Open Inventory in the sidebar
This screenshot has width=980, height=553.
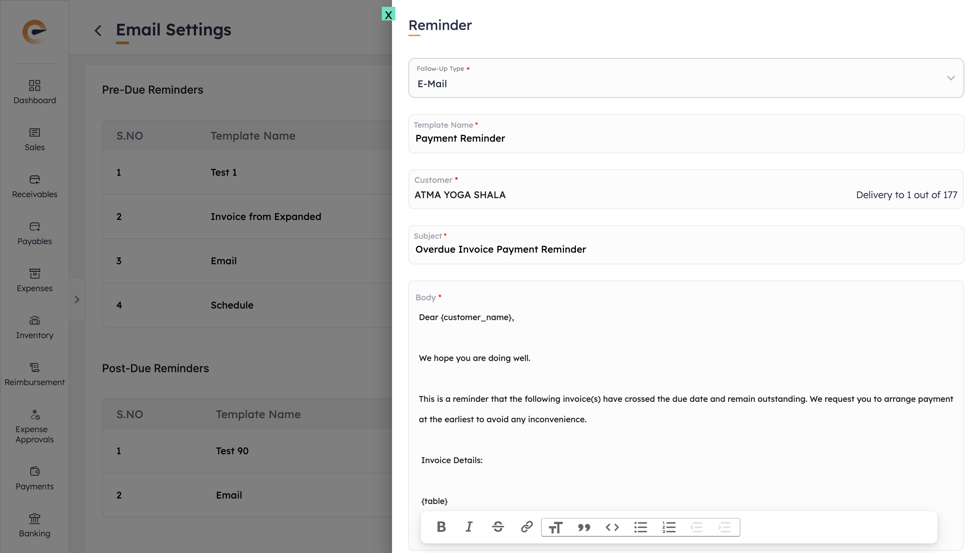click(x=35, y=327)
